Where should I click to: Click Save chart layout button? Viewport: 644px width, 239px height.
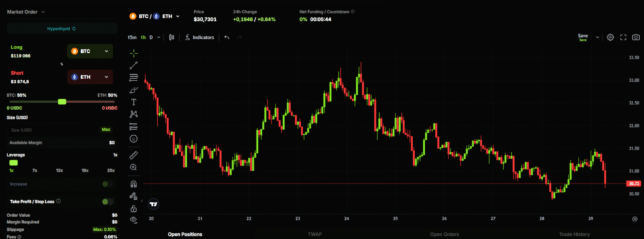(x=583, y=37)
